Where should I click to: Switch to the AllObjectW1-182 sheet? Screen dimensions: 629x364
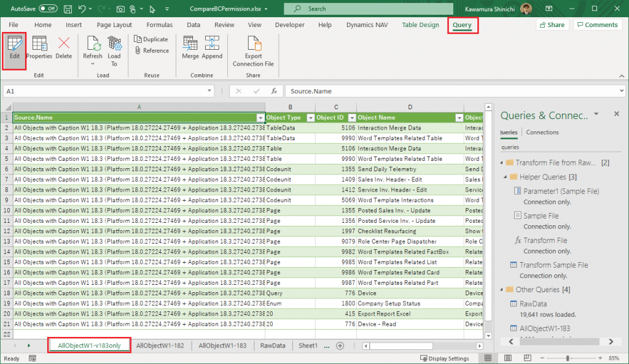[x=160, y=346]
